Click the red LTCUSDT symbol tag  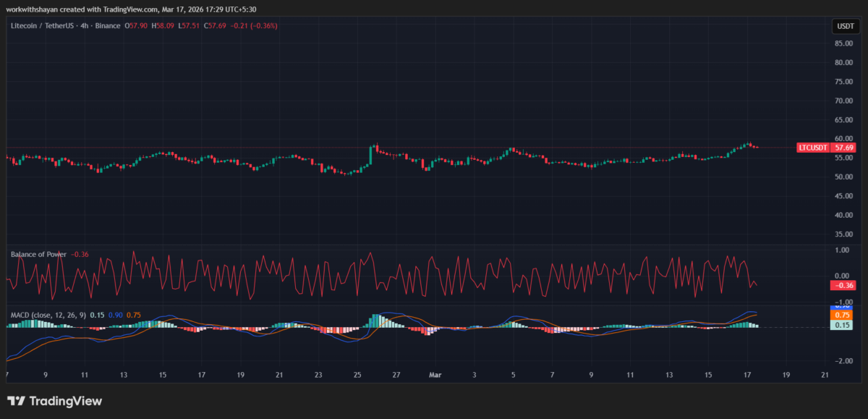click(x=812, y=148)
